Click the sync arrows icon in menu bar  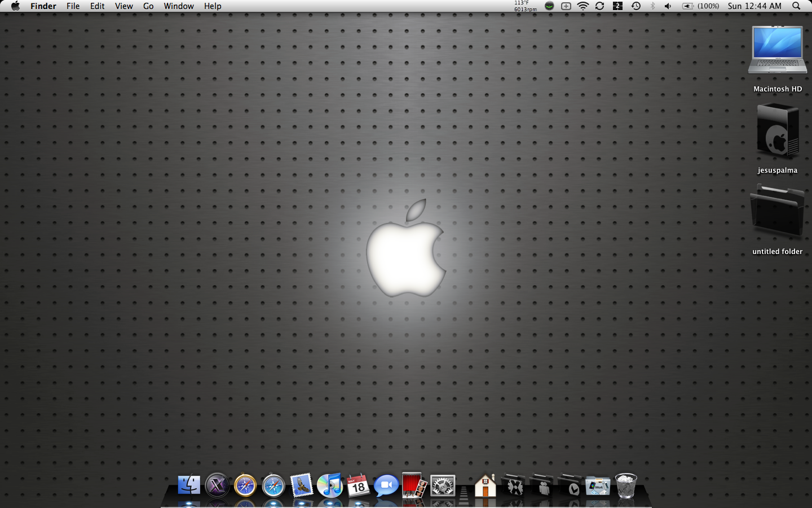click(600, 6)
